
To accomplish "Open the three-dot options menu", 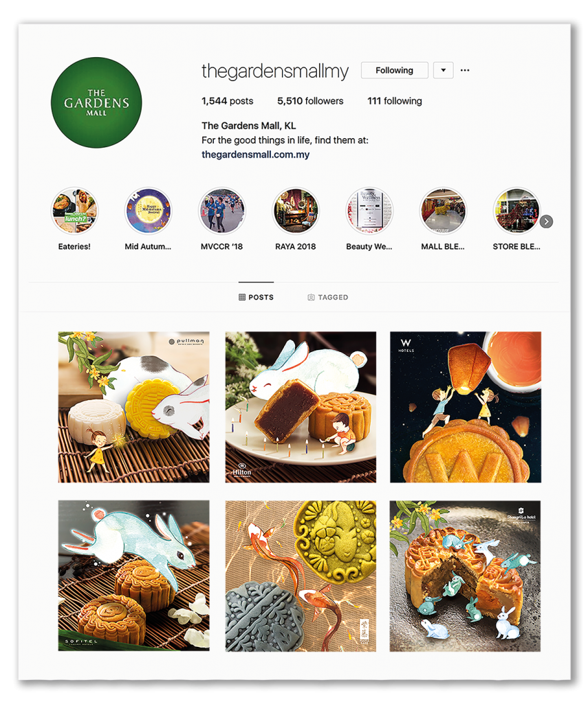I will [x=465, y=70].
